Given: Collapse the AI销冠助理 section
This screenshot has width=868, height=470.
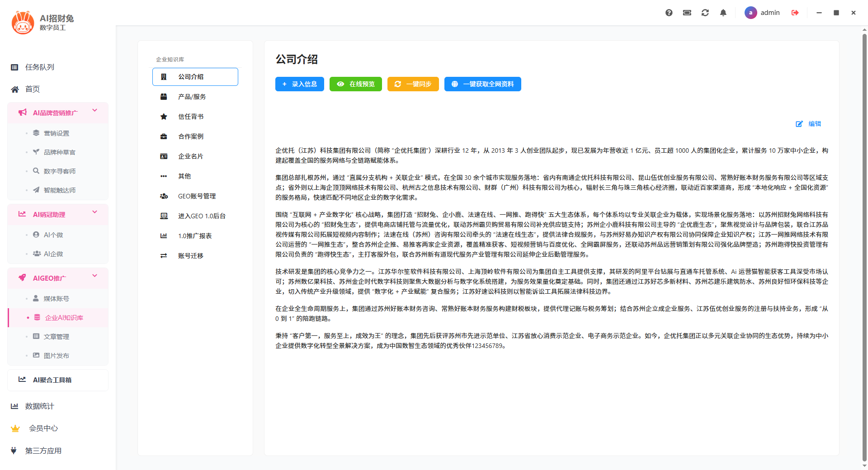Looking at the screenshot, I should 94,211.
